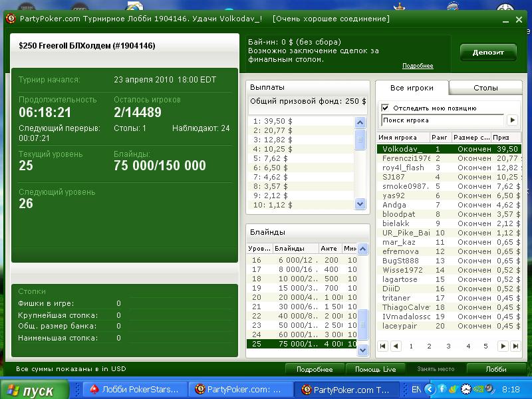This screenshot has height=399, width=532.
Task: Select the level 16 row in the blinds table
Action: [x=302, y=260]
